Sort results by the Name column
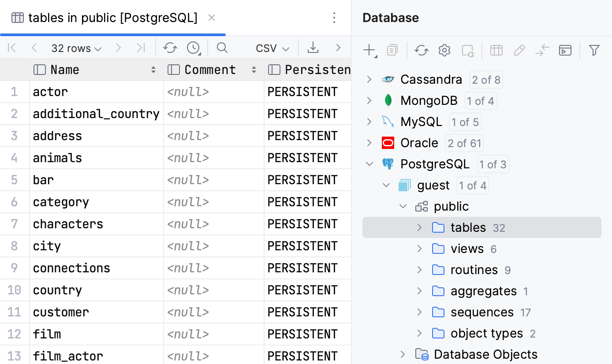 [x=153, y=70]
